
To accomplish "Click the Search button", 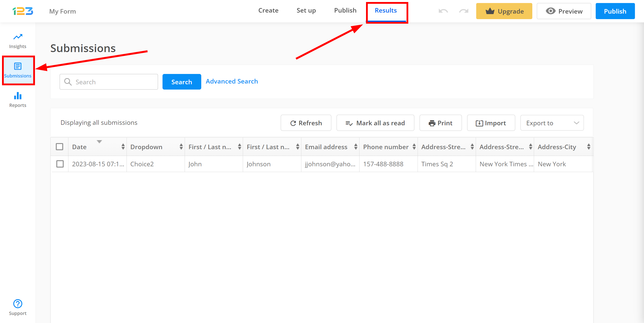I will pos(182,82).
